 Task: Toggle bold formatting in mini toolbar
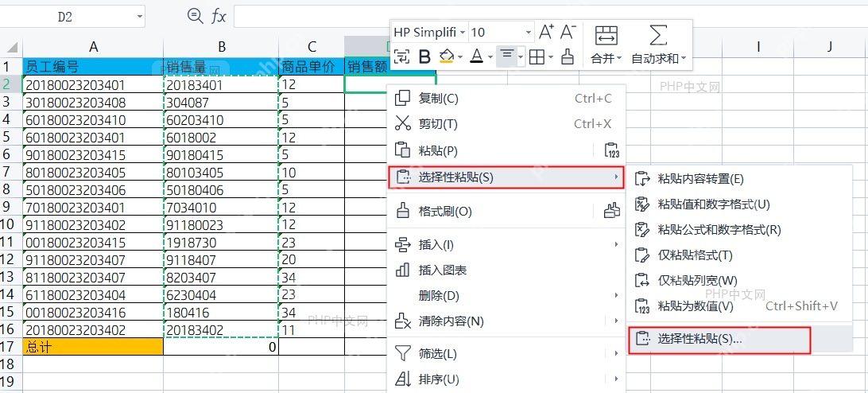coord(424,56)
